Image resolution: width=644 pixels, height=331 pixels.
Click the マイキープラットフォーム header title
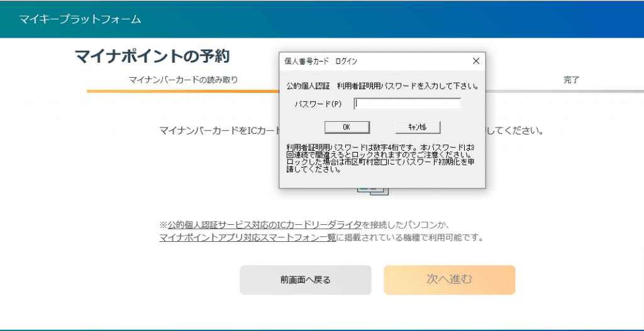(80, 19)
